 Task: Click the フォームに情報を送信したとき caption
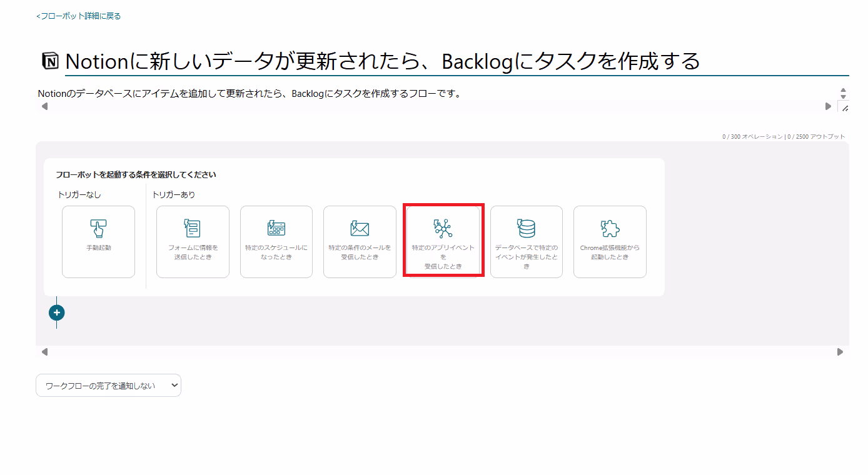pos(193,252)
